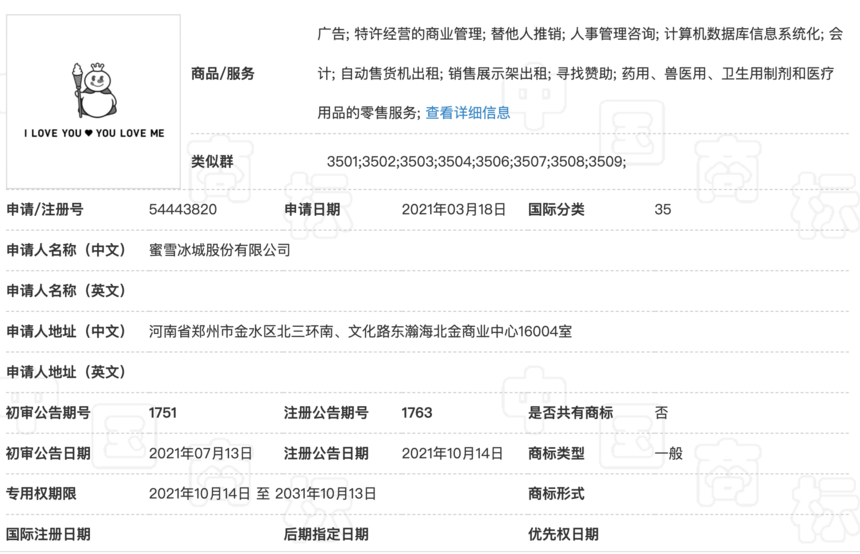
Task: Click the 是否共有商标 value 否
Action: 661,412
